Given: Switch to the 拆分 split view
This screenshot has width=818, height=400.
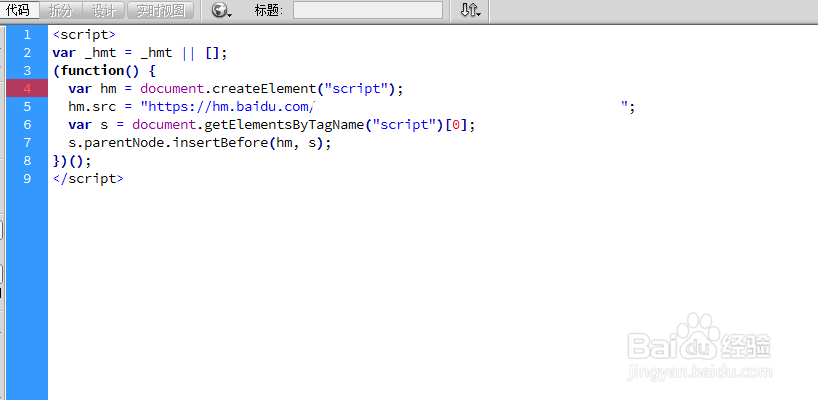Looking at the screenshot, I should pos(61,10).
